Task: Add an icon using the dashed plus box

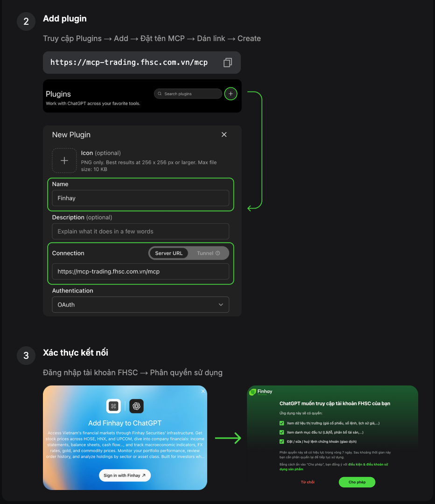Action: click(x=64, y=161)
